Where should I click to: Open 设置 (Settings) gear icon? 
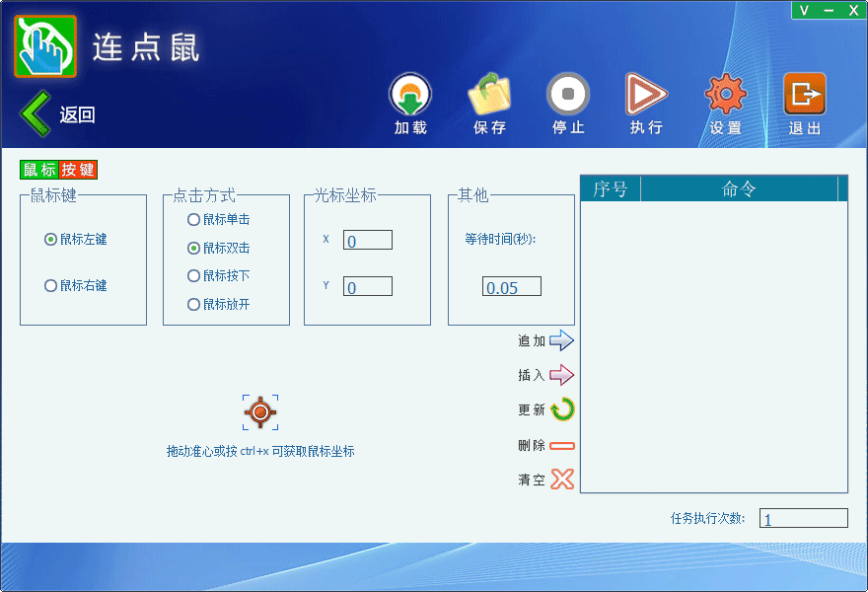(725, 95)
